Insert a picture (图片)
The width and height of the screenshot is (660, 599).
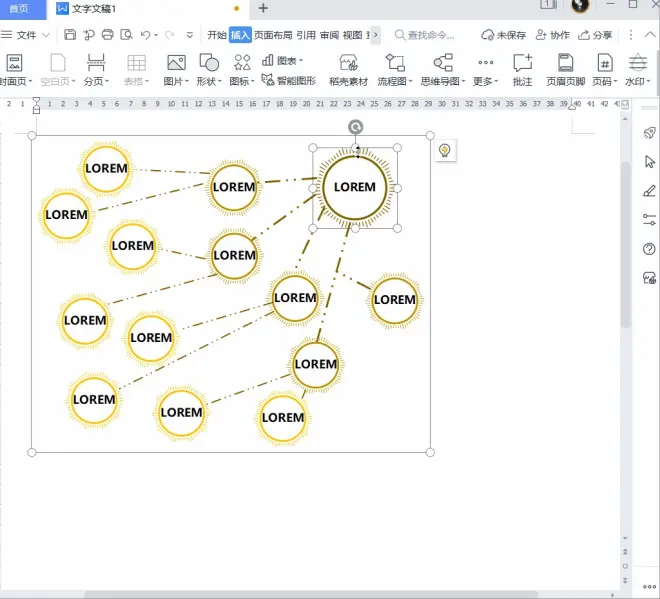(x=176, y=70)
